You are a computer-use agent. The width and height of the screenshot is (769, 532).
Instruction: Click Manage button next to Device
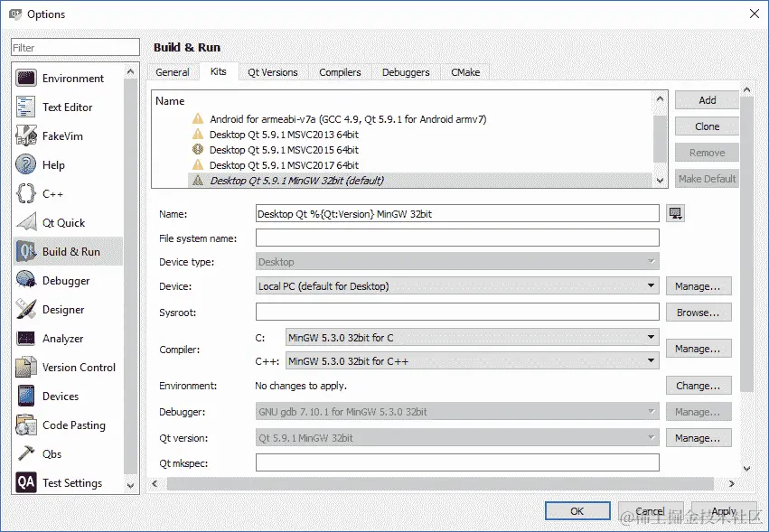tap(699, 286)
